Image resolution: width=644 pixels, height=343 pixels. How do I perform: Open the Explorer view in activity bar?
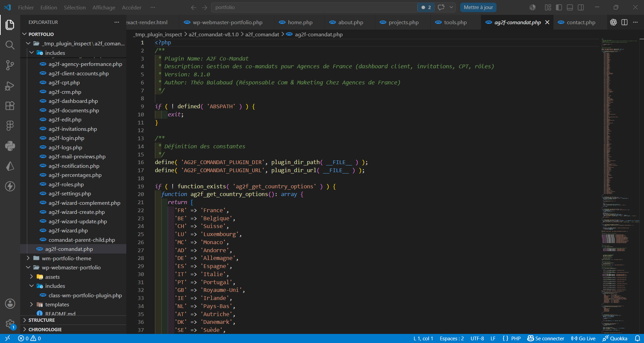point(10,25)
